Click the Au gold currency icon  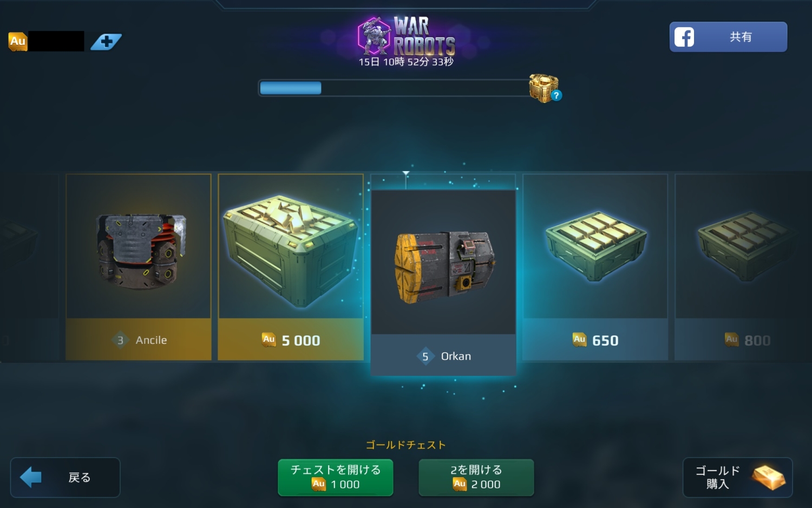[18, 42]
